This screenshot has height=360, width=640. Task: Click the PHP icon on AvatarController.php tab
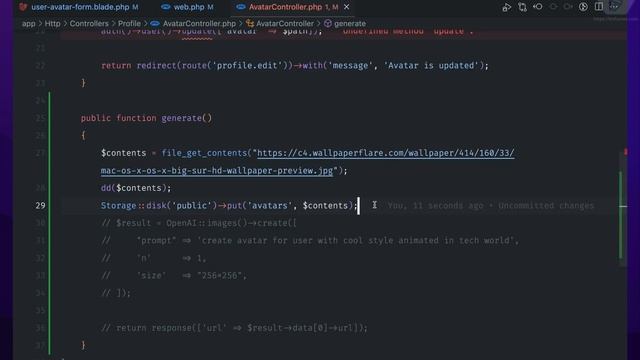coord(241,7)
